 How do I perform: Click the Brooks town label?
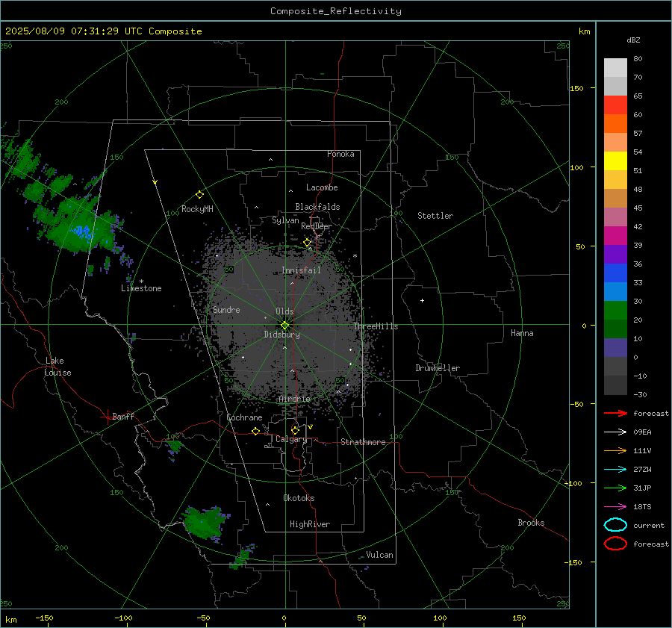tap(531, 523)
